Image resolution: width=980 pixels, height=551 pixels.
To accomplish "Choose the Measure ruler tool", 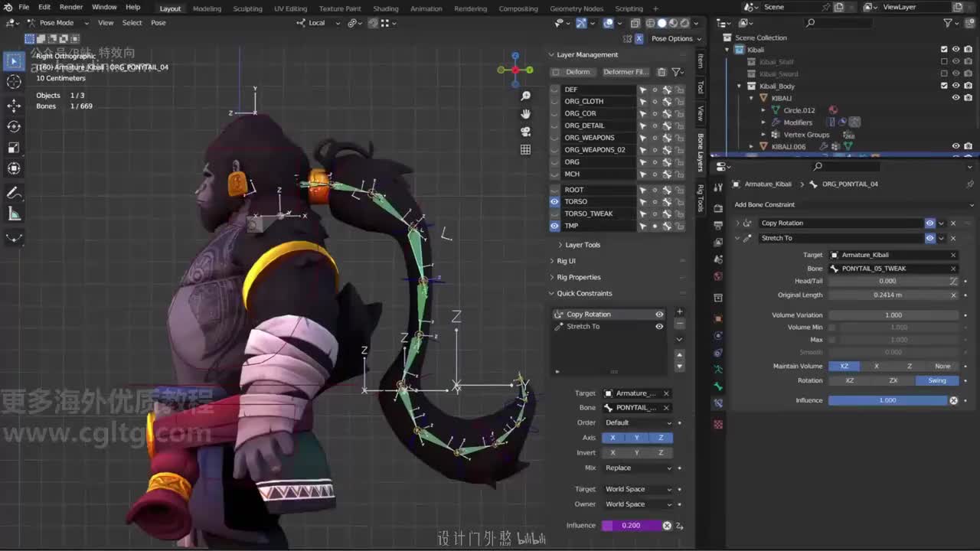I will tap(14, 214).
